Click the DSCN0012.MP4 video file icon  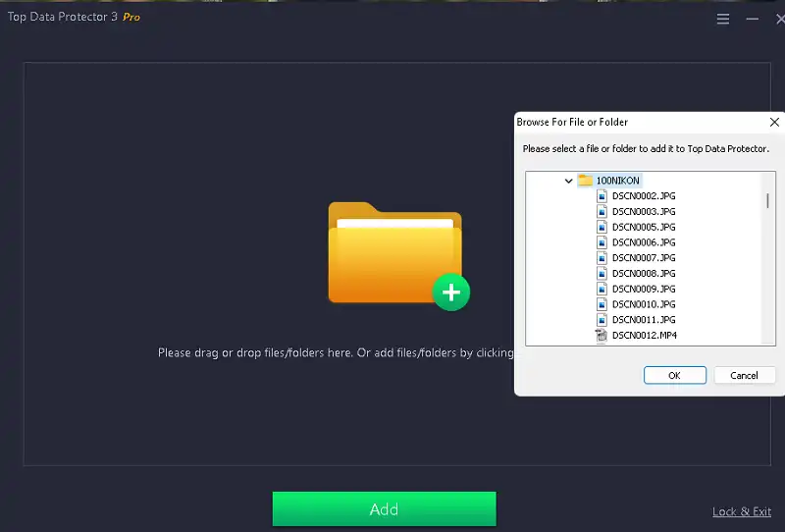tap(602, 336)
